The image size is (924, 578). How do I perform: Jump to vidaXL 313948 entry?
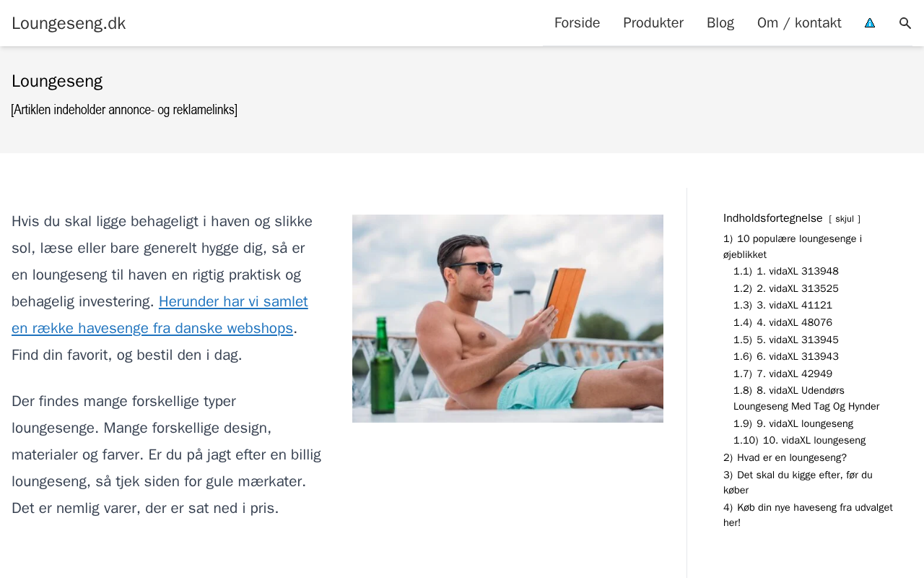pyautogui.click(x=797, y=272)
